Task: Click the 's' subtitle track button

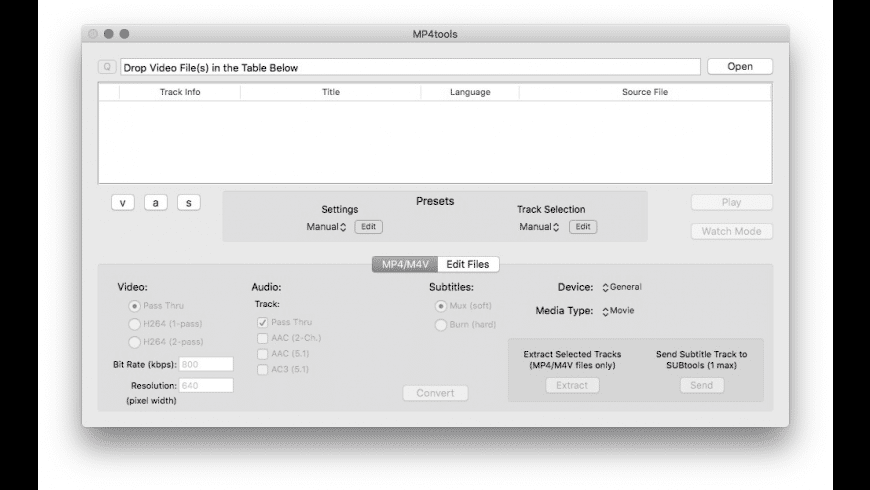Action: [189, 203]
